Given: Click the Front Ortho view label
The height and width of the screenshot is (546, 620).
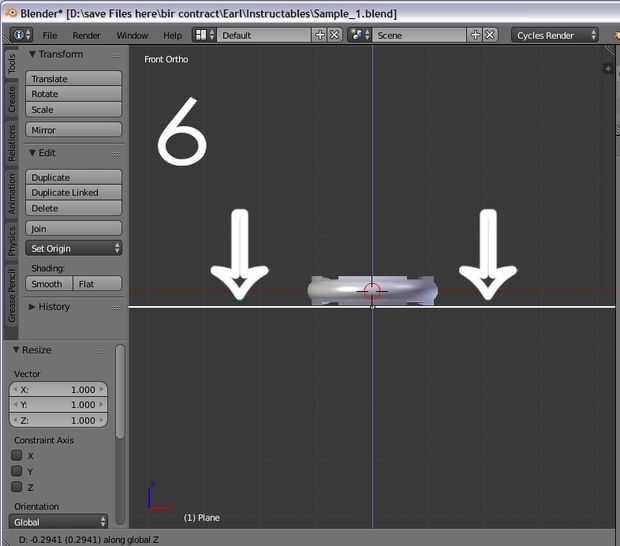Looking at the screenshot, I should click(166, 59).
